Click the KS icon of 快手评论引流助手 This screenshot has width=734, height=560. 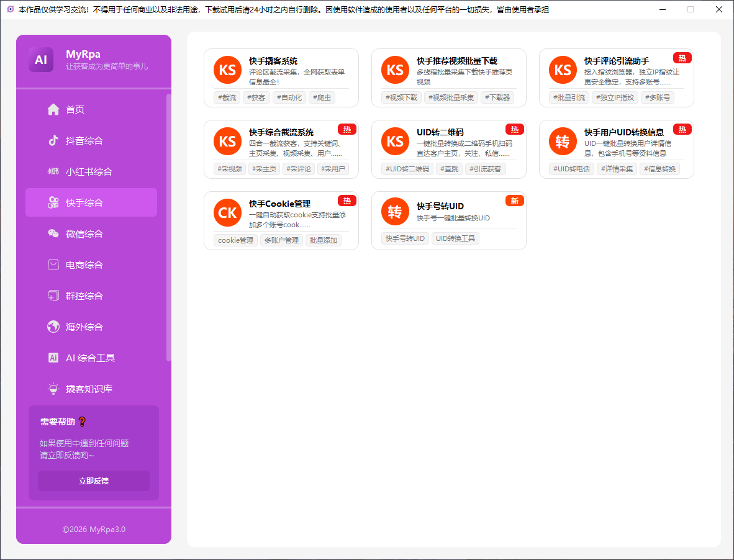click(563, 70)
